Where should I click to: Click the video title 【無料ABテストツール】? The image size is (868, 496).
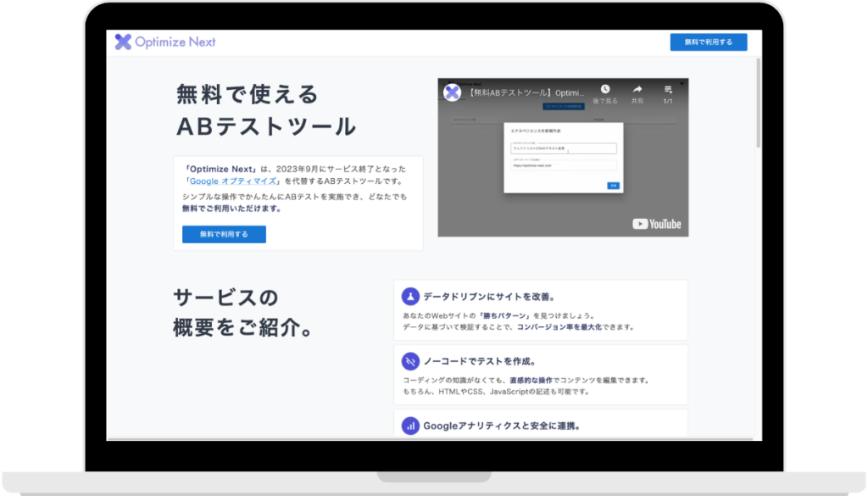tap(526, 92)
